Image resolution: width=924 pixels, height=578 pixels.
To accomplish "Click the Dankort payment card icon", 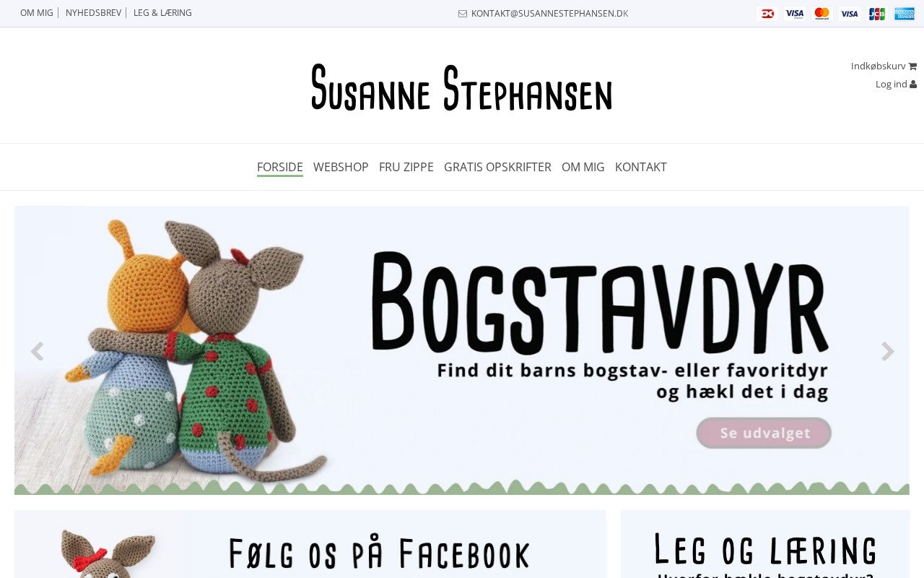I will [767, 14].
